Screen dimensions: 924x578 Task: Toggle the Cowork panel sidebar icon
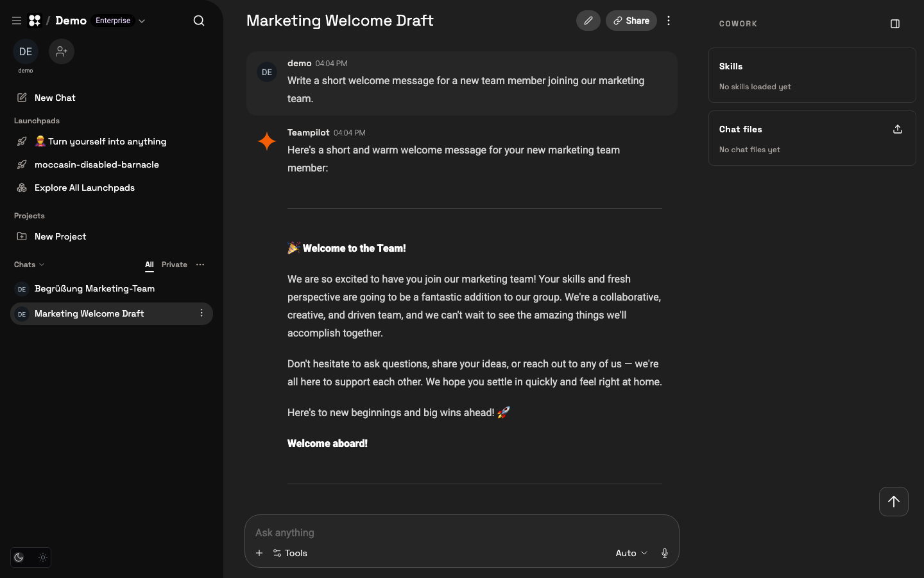(895, 24)
